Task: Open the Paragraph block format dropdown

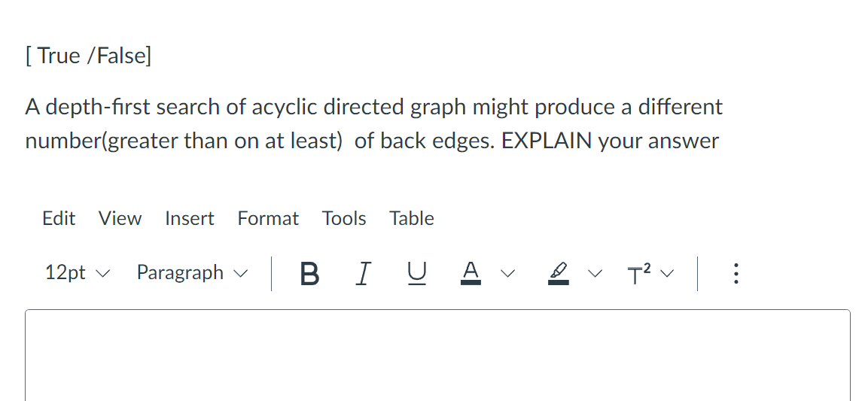Action: (191, 272)
